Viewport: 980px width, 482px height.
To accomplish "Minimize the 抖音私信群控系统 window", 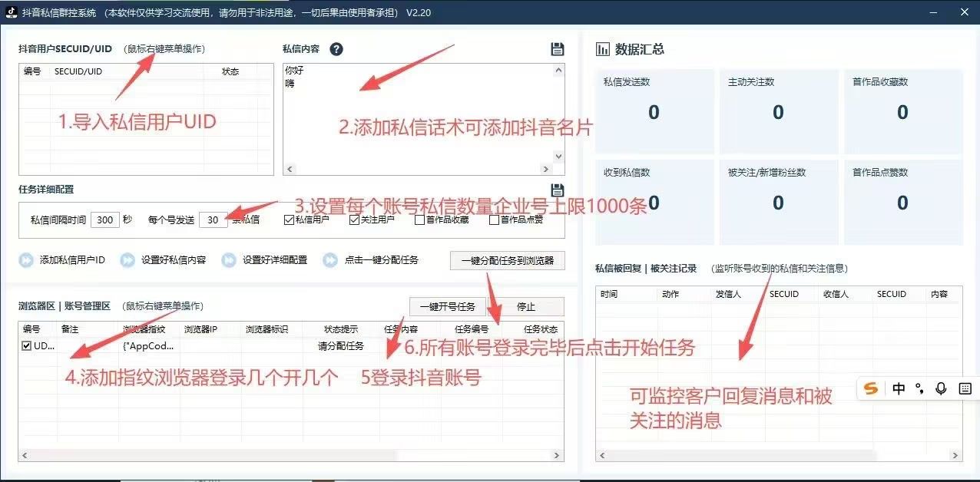I will (x=933, y=13).
